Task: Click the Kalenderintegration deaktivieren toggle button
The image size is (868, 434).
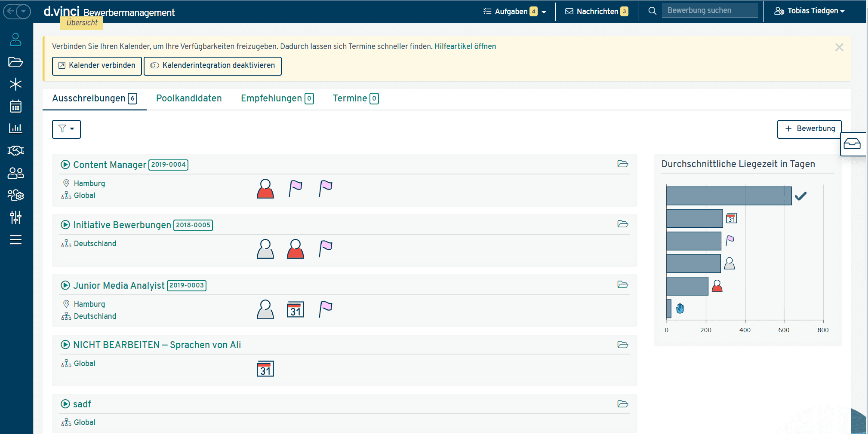Action: 212,66
